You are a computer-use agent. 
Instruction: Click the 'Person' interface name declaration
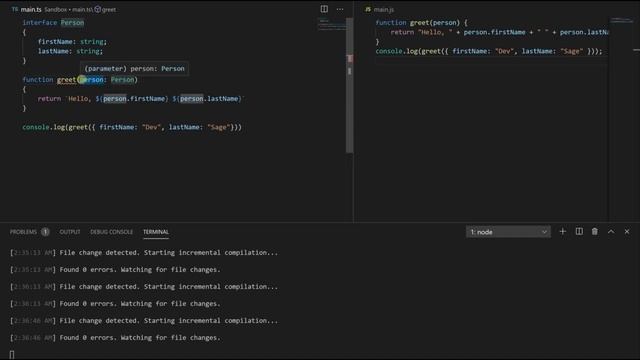[x=72, y=22]
